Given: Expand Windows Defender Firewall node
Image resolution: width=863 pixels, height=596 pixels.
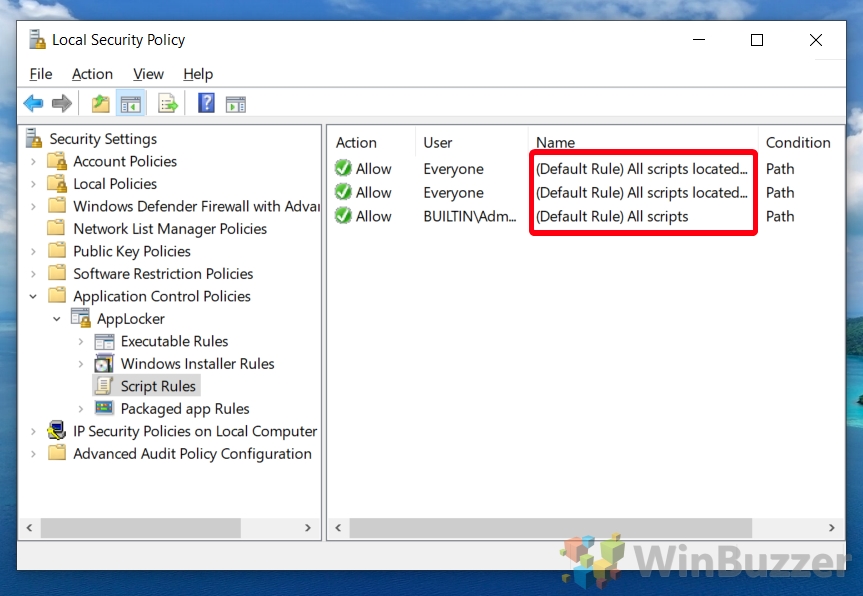Looking at the screenshot, I should [x=34, y=207].
